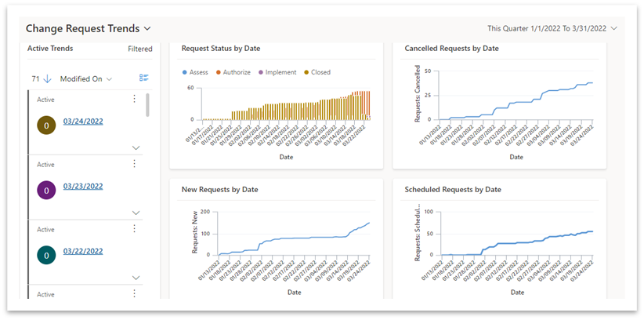644x320 pixels.
Task: Open the 03/24/2022 trend link
Action: click(83, 122)
